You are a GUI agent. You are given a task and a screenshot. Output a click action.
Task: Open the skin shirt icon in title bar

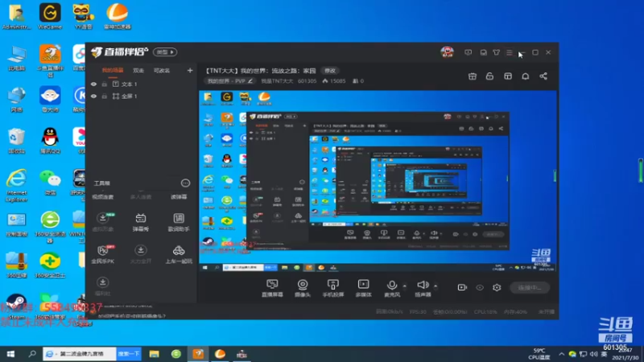tap(496, 52)
